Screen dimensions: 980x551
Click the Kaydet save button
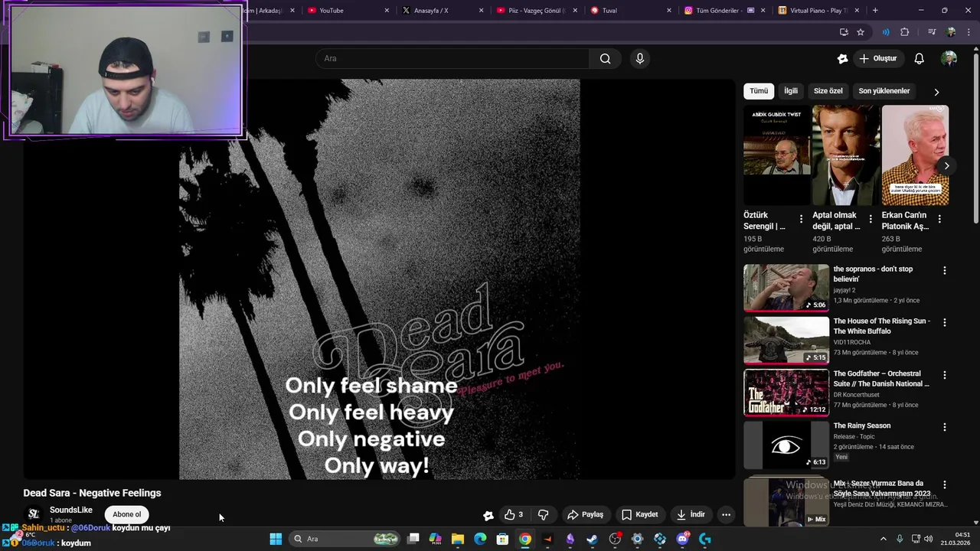[x=640, y=514]
